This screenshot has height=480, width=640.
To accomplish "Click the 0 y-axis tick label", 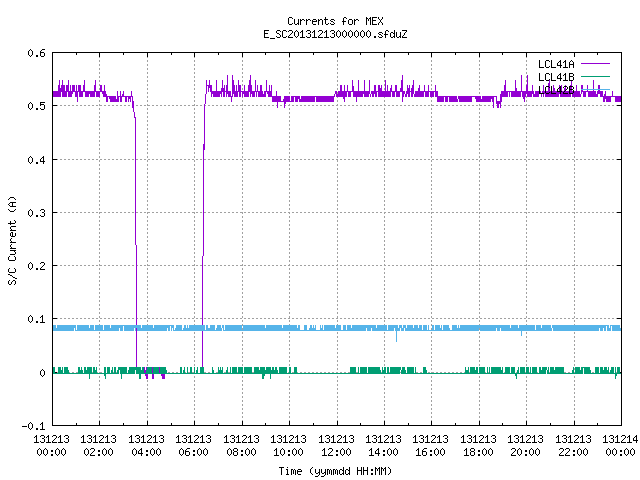I will coord(42,373).
